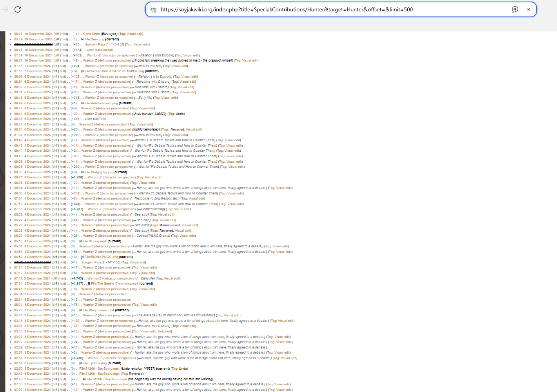Open the File:Hhdgrgdsg.jpg link
The height and width of the screenshot is (392, 557).
coord(98,172)
